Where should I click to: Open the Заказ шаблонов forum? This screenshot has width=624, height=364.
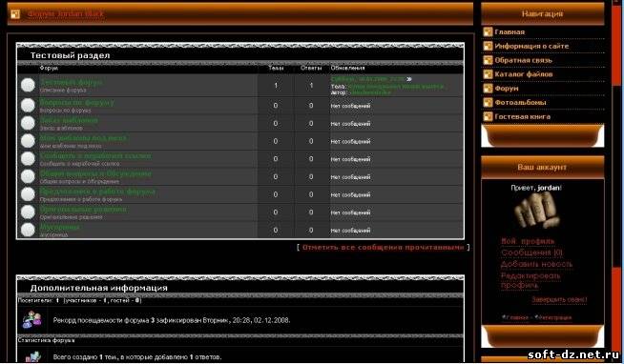pyautogui.click(x=69, y=120)
